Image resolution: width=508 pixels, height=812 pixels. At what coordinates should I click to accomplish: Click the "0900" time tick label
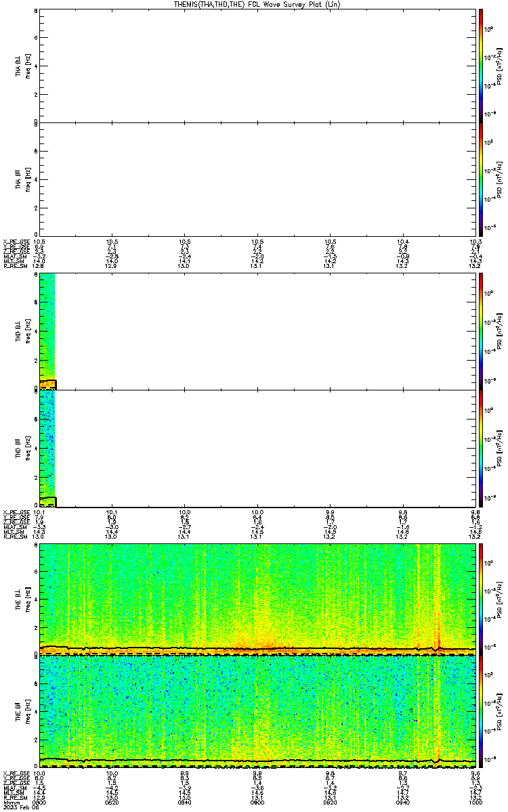[x=257, y=803]
